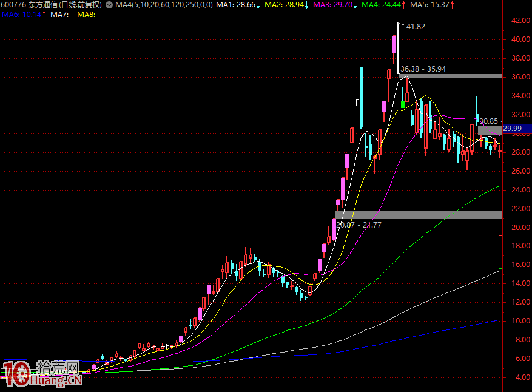Open the dropdown arrow beside the stock name

pyautogui.click(x=109, y=5)
